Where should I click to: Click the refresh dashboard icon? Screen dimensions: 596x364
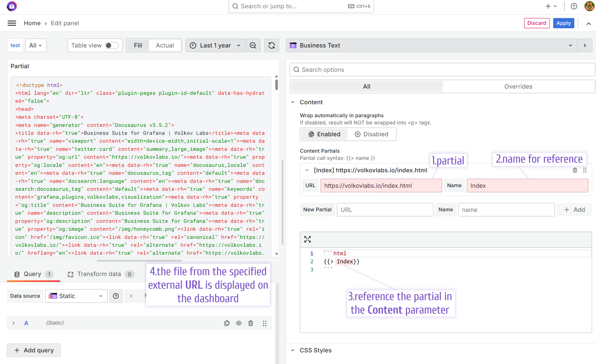coord(271,45)
